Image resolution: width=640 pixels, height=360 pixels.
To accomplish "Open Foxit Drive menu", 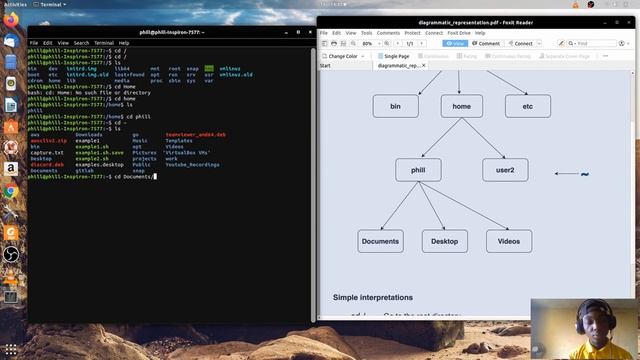I will 459,33.
